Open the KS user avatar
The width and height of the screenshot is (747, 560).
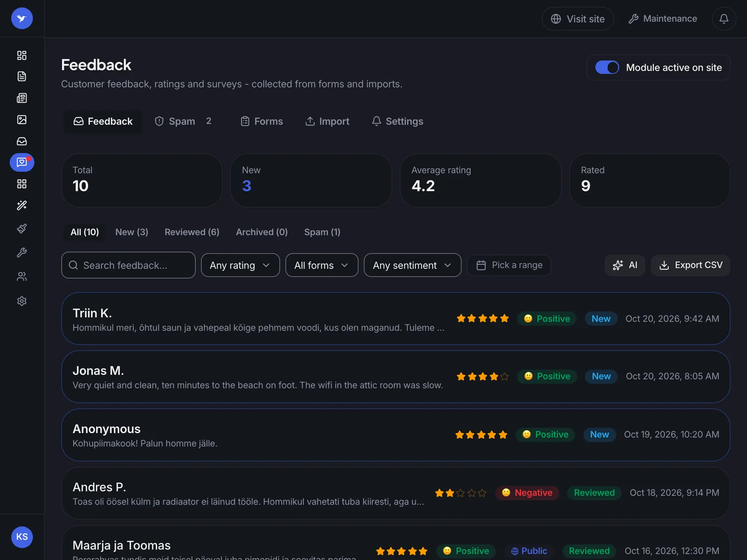[x=22, y=537]
